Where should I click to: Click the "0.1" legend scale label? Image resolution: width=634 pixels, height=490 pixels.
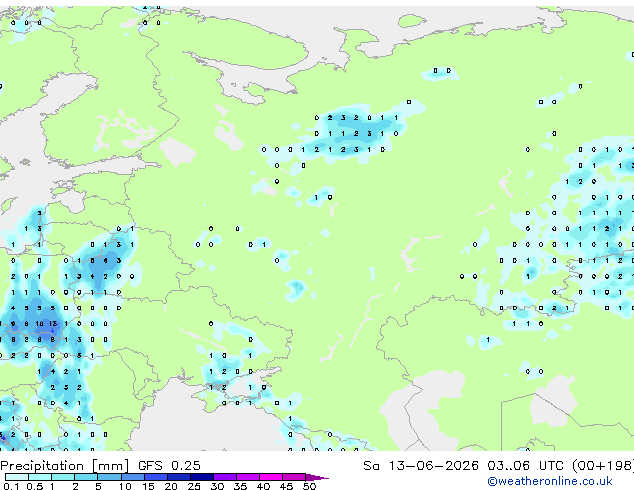pyautogui.click(x=11, y=486)
